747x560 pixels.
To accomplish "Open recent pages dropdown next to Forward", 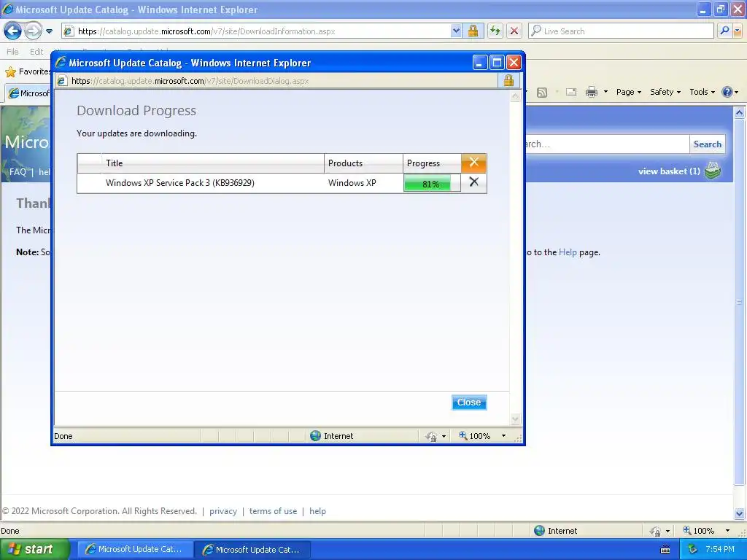I will tap(49, 31).
